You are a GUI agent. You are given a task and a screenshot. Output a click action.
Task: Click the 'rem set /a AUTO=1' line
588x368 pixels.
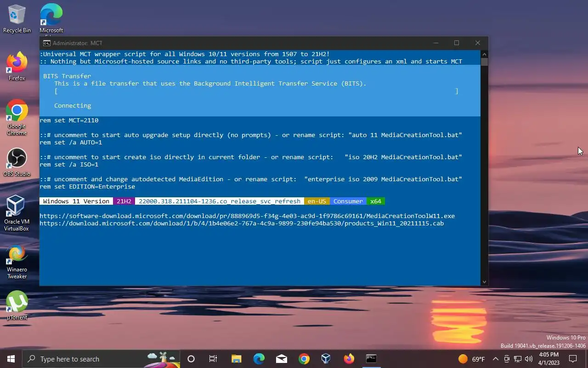point(71,142)
